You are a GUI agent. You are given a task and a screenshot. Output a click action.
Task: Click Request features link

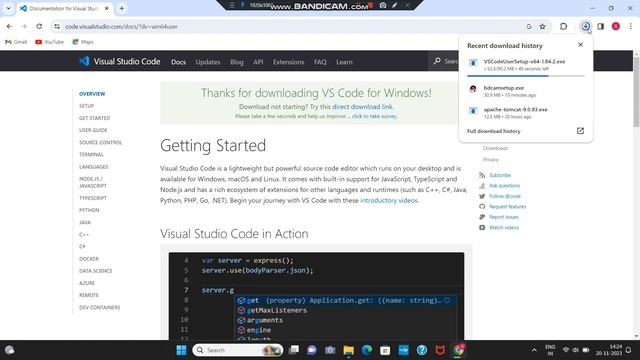coord(507,207)
